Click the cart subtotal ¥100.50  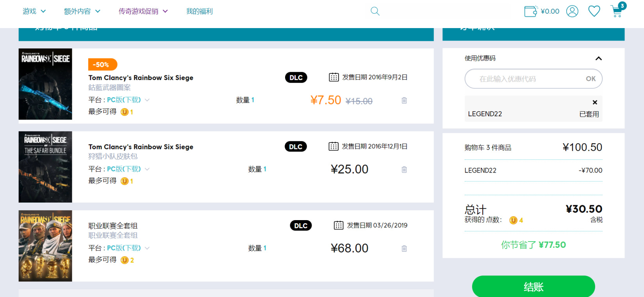582,147
